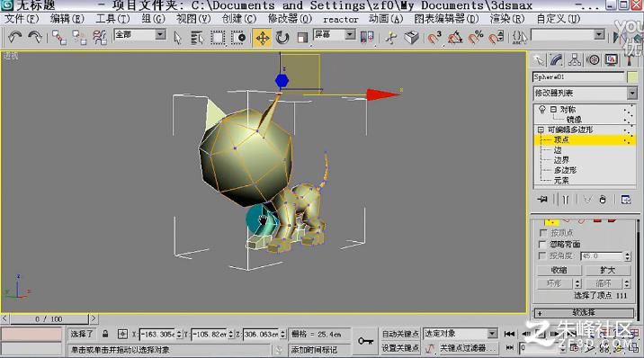Click the Configure Modifier Sets icon
The image size is (644, 358).
(626, 200)
